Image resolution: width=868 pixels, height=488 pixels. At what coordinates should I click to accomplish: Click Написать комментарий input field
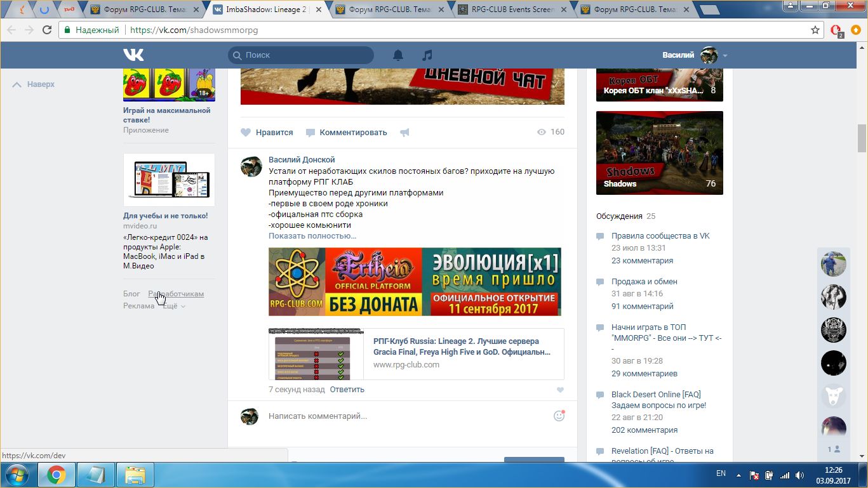(406, 416)
